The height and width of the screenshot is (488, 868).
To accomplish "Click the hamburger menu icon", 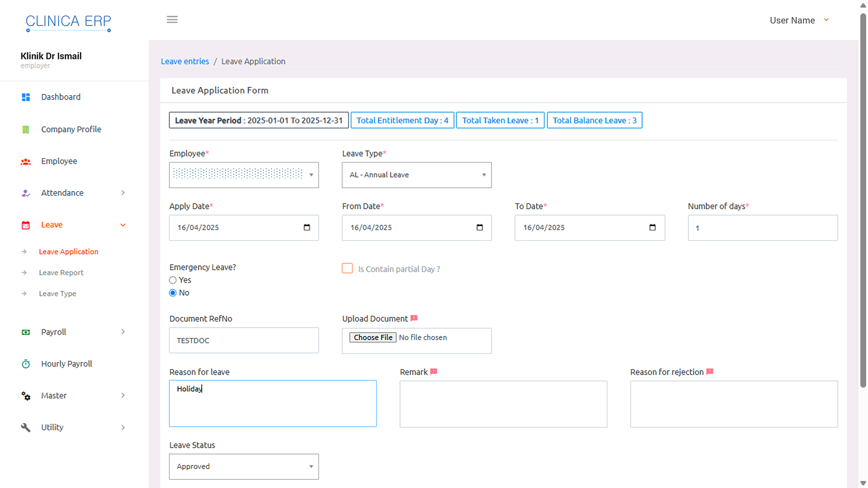I will (172, 20).
